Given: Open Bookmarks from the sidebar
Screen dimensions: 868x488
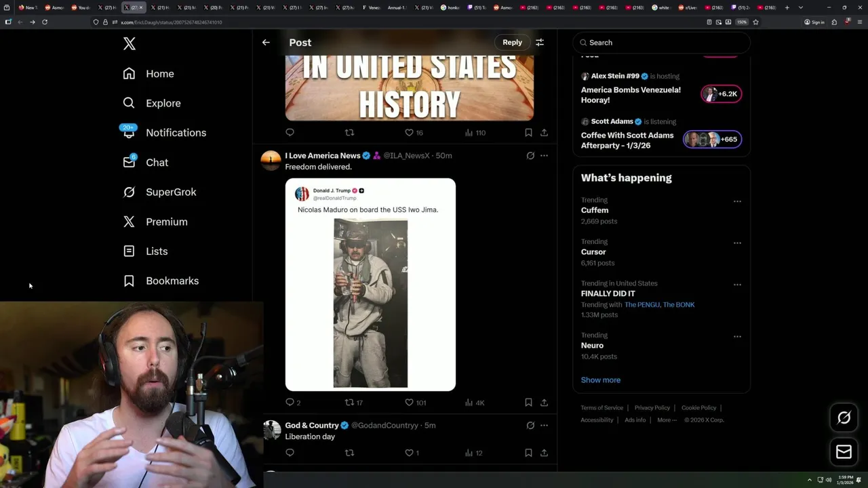Looking at the screenshot, I should (x=161, y=281).
